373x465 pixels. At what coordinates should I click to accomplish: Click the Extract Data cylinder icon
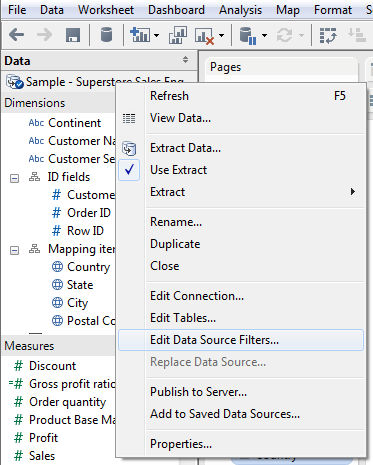pos(129,148)
